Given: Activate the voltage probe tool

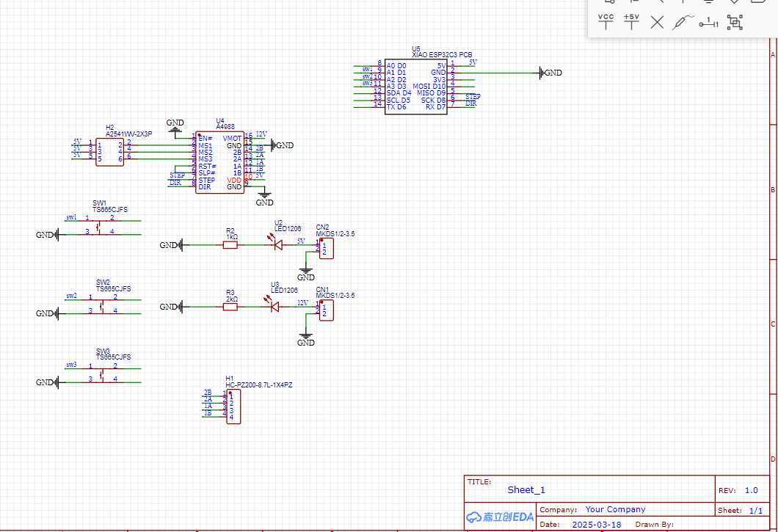Looking at the screenshot, I should coord(683,22).
